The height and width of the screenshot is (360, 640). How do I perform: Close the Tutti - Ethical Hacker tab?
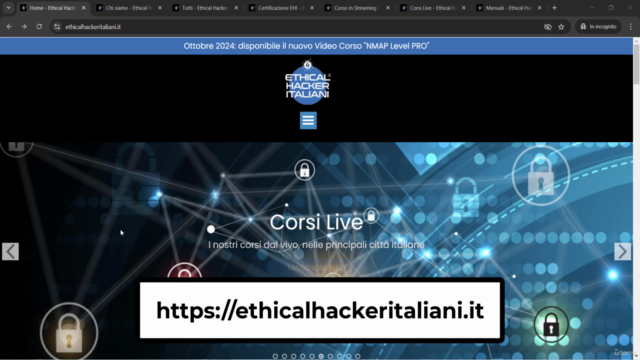coord(236,8)
